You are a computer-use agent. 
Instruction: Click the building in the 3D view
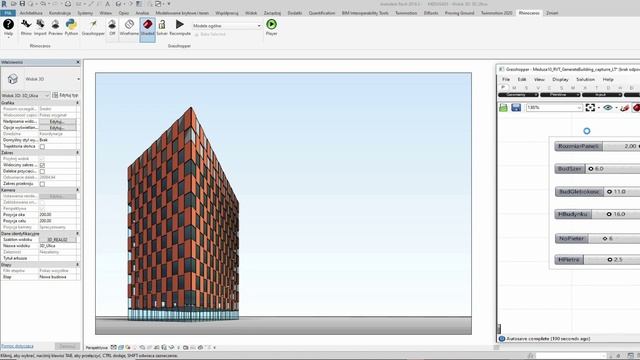pos(183,216)
